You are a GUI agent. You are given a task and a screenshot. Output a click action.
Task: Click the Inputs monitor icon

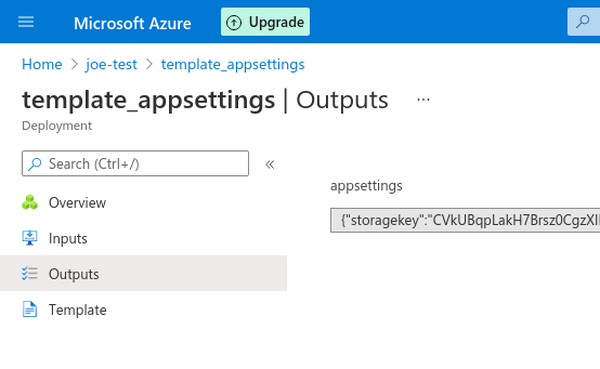point(30,238)
